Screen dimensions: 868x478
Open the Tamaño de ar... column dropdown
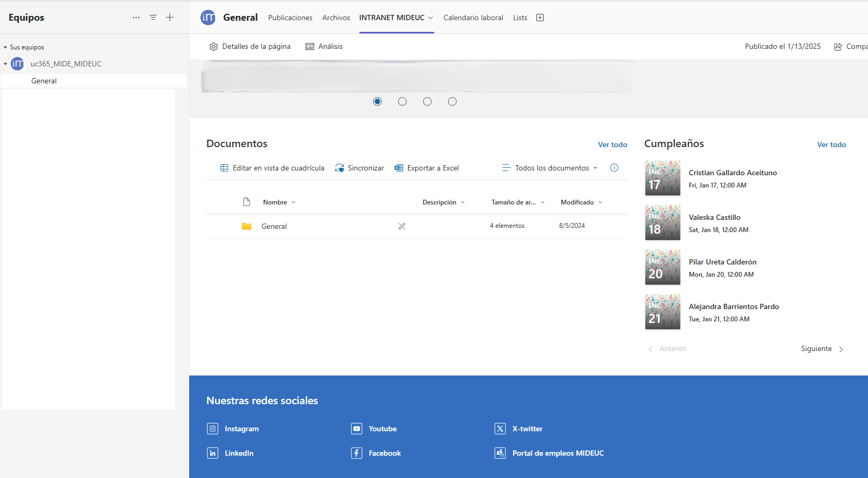(543, 202)
